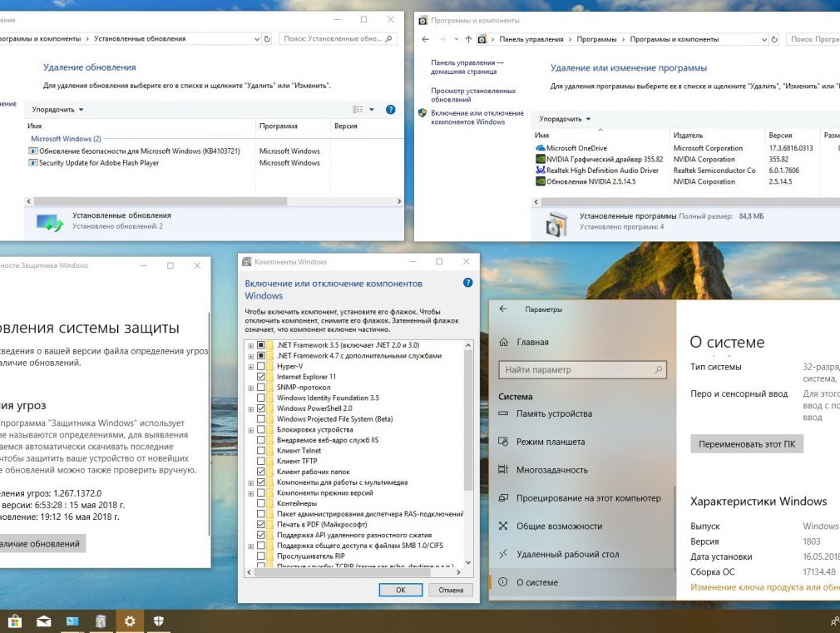Expand .NET Framework 3.5 tree node
The width and height of the screenshot is (840, 633).
[x=250, y=346]
